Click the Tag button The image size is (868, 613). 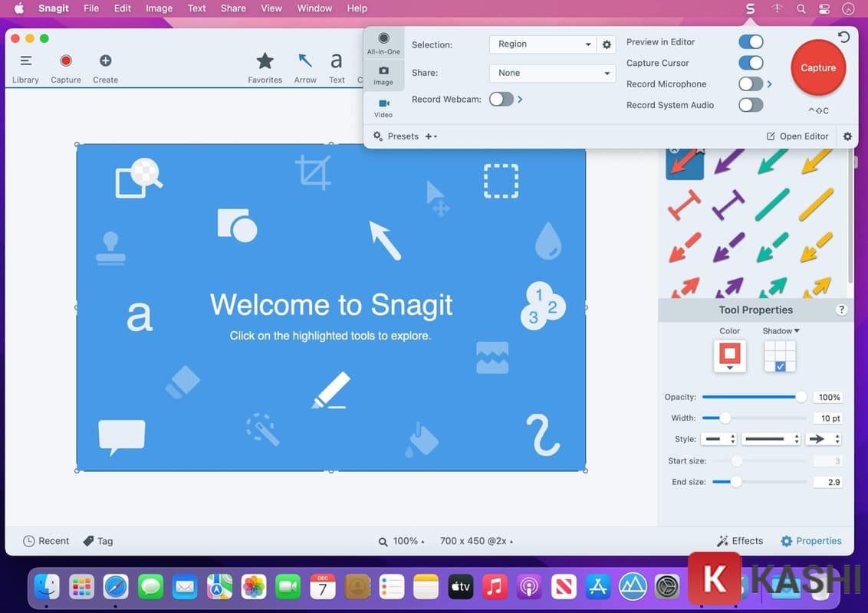click(98, 541)
